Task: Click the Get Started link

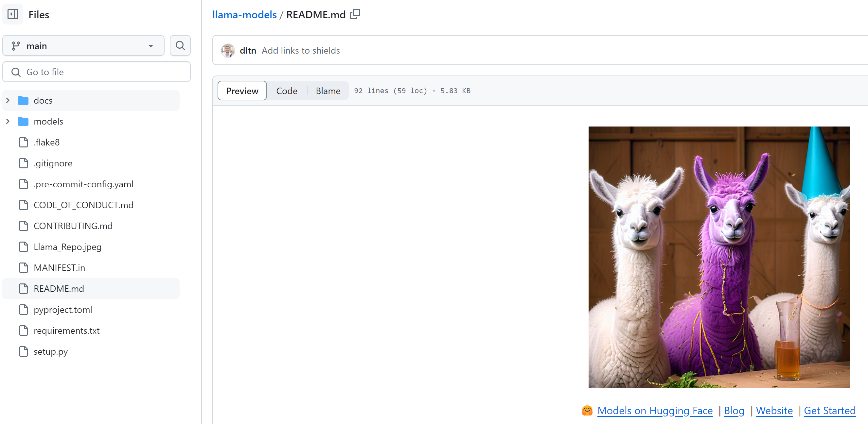Action: point(830,411)
